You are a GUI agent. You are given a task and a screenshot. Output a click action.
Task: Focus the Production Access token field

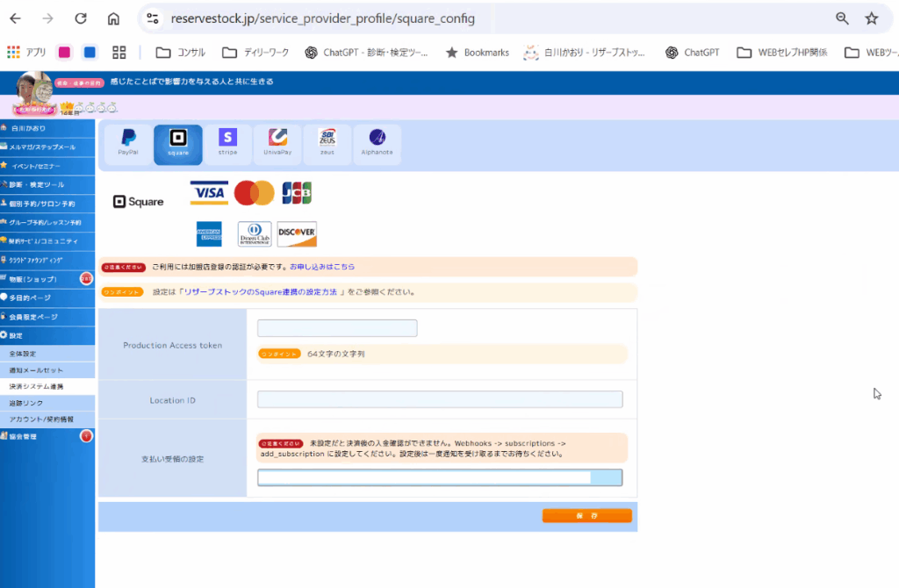[337, 328]
